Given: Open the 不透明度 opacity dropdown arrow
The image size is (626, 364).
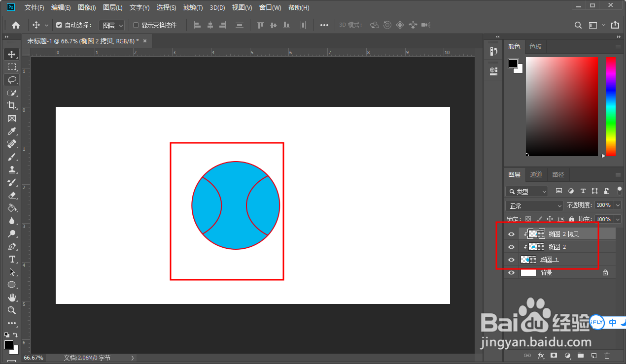Looking at the screenshot, I should tap(617, 205).
